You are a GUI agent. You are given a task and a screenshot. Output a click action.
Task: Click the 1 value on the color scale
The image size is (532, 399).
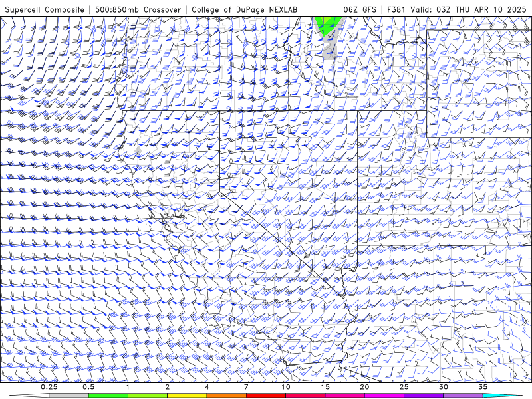coord(128,387)
